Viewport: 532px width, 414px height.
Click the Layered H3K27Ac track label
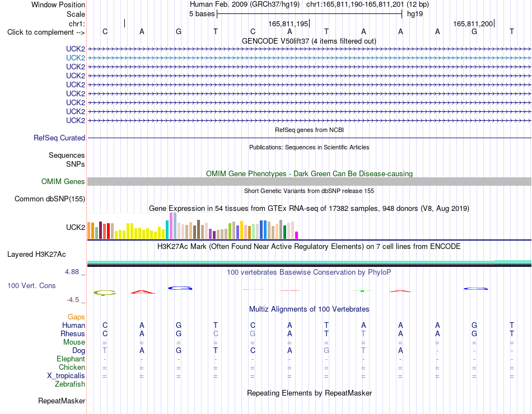click(36, 255)
